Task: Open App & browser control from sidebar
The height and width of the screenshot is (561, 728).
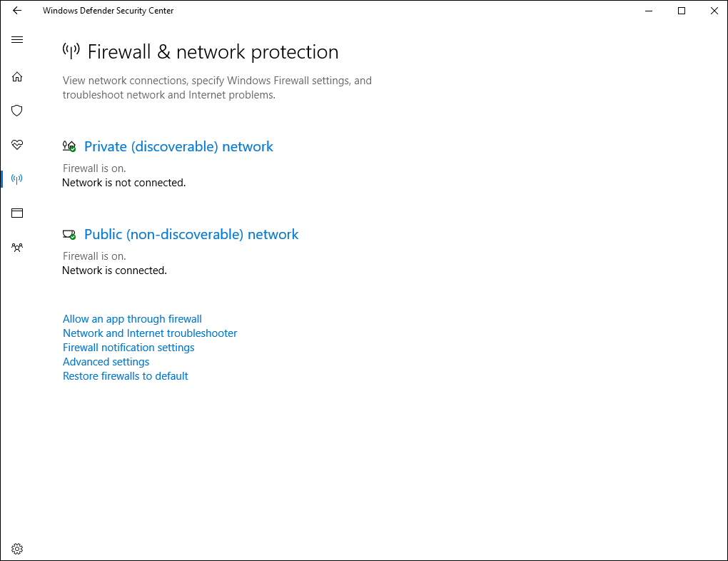Action: click(16, 213)
